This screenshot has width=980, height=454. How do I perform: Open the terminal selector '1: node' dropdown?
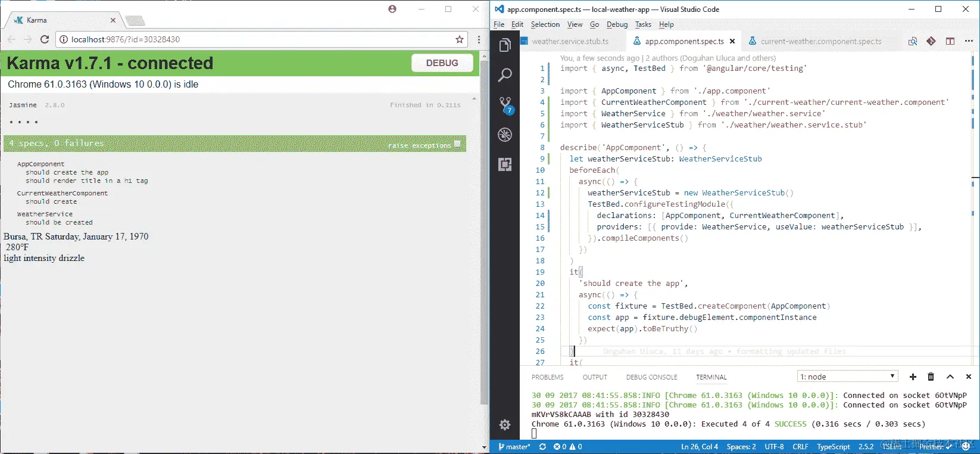click(847, 377)
